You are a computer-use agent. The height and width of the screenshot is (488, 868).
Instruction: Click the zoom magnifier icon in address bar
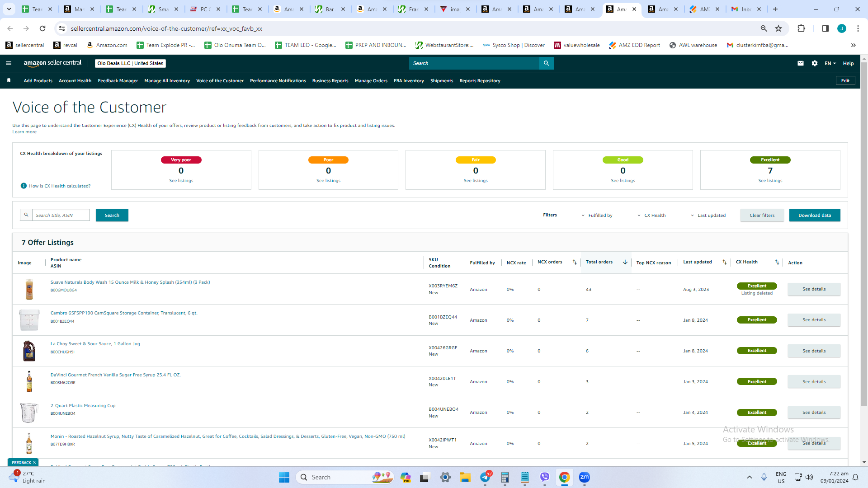[x=764, y=28]
